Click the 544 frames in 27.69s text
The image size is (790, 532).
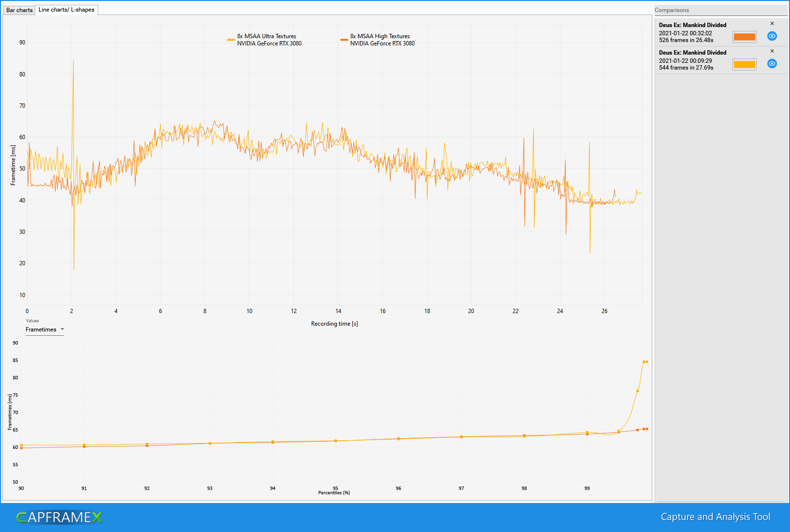(x=686, y=68)
